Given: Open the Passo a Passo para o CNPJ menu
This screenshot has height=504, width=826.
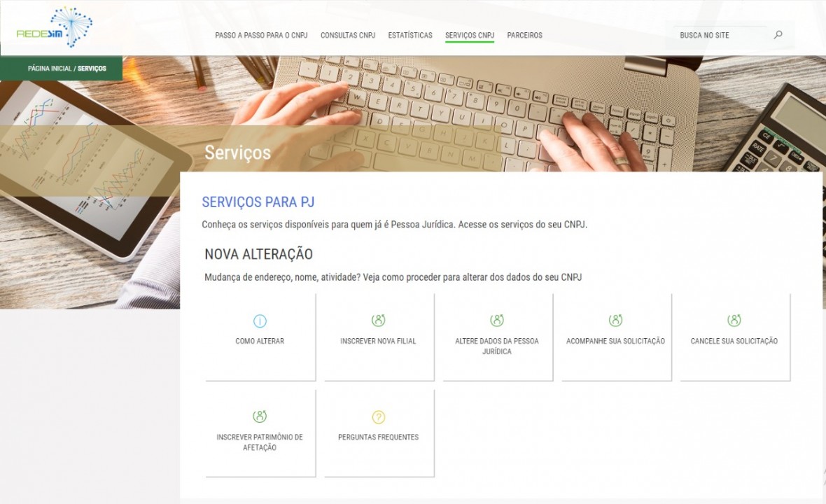Looking at the screenshot, I should [x=261, y=35].
